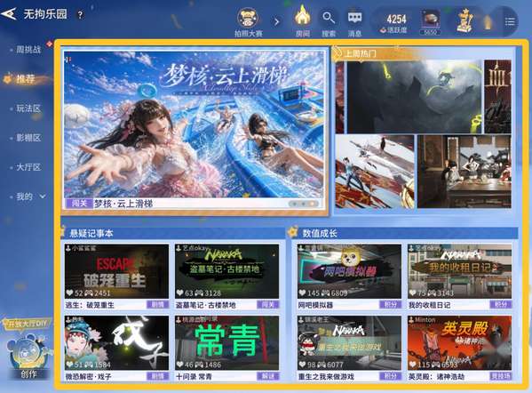Open the 我的 sidebar tab

[x=25, y=196]
